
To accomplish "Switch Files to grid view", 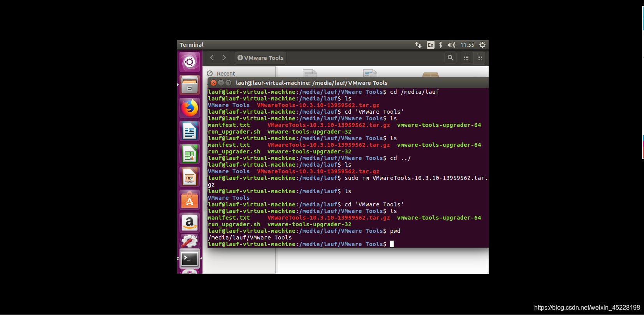I will pyautogui.click(x=480, y=58).
